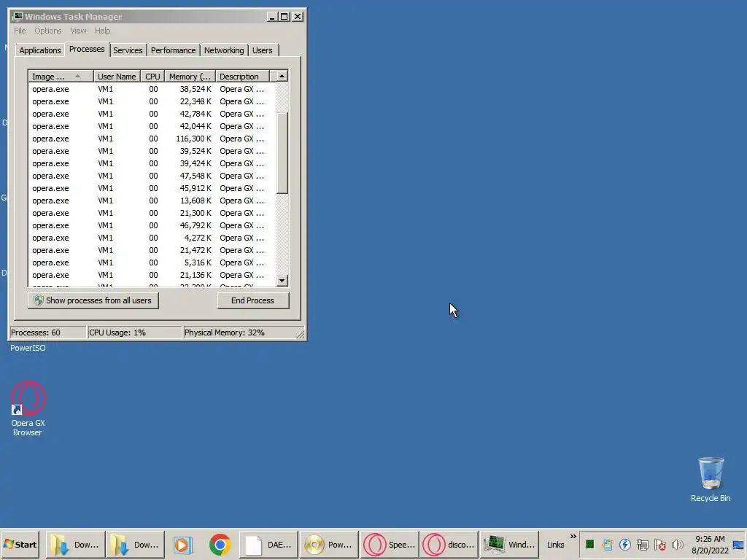Switch to the Performance tab
This screenshot has height=560, width=747.
click(x=173, y=50)
